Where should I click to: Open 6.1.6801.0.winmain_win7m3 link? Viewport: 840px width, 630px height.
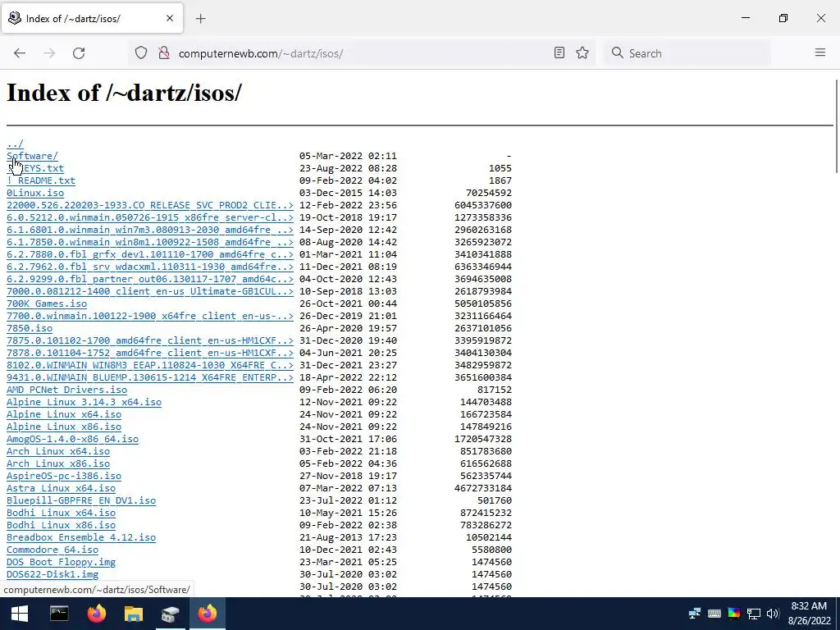click(x=150, y=230)
